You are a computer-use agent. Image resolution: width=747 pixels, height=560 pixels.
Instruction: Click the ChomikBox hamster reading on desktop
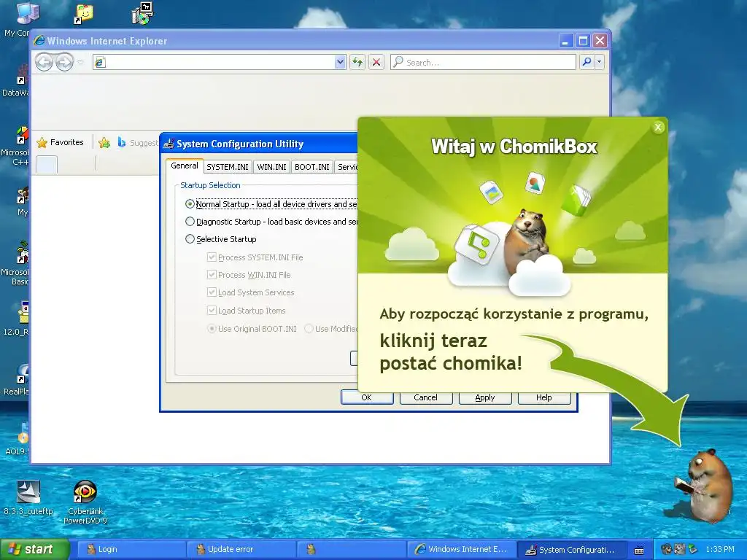pos(705,485)
